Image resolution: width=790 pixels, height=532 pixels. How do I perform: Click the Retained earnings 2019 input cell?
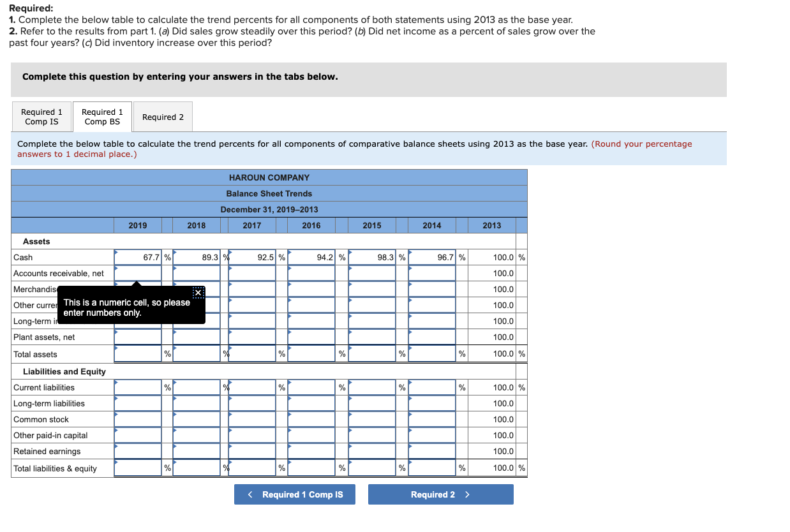point(137,451)
